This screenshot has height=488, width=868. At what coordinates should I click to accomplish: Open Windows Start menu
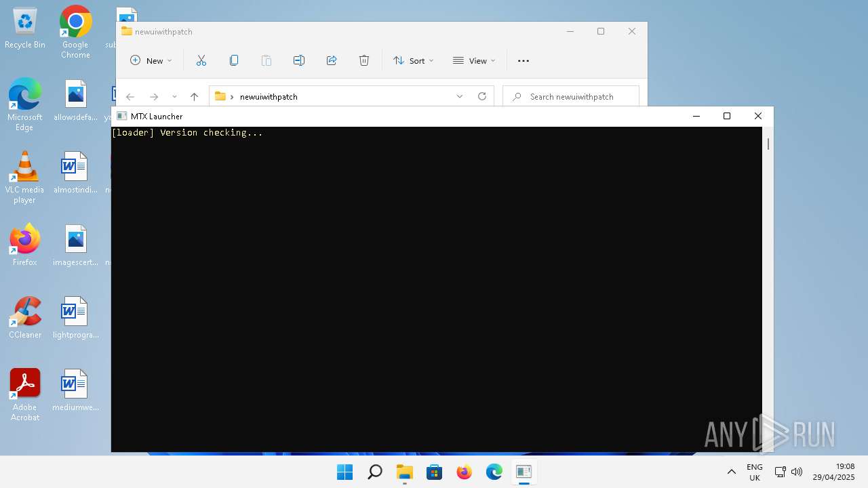344,472
